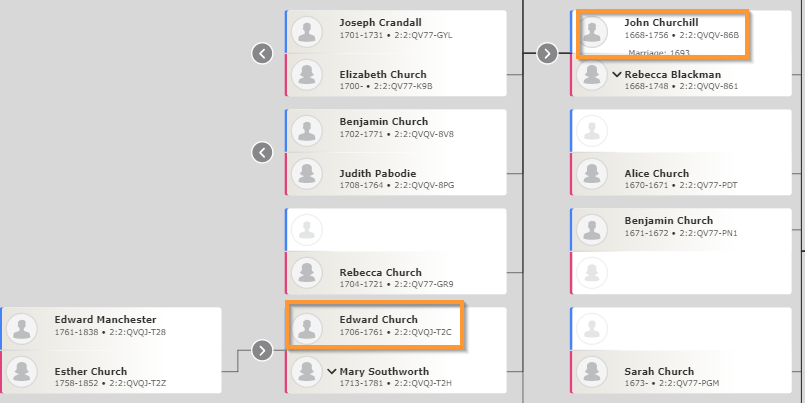Screen dimensions: 805x403
Task: Open Edward Church's name link
Action: pos(378,319)
